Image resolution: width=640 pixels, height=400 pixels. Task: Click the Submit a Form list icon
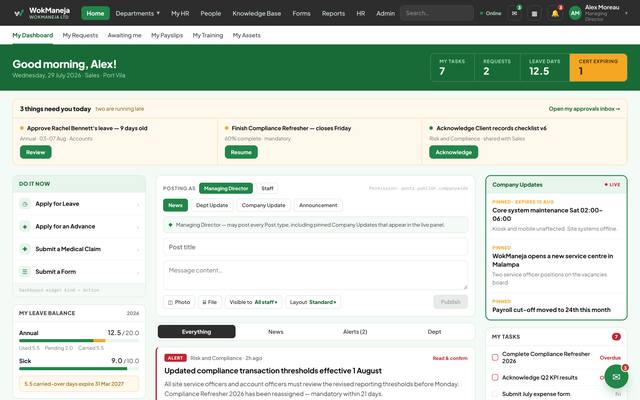point(25,271)
